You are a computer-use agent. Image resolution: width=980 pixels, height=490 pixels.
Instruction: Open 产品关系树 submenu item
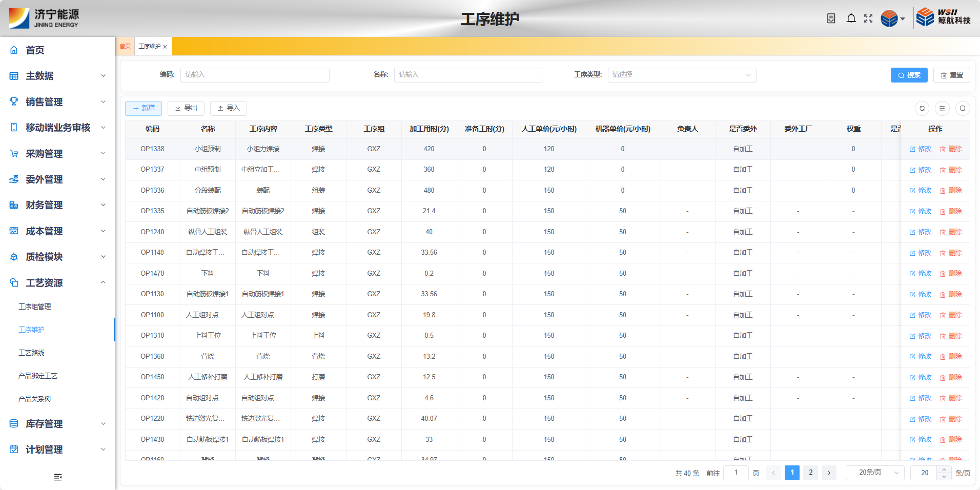point(35,399)
